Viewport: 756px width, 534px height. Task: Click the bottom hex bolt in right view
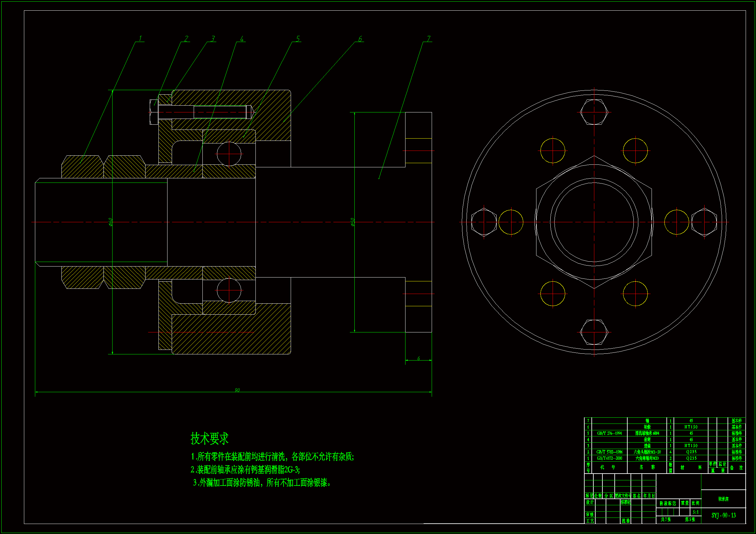tap(594, 332)
